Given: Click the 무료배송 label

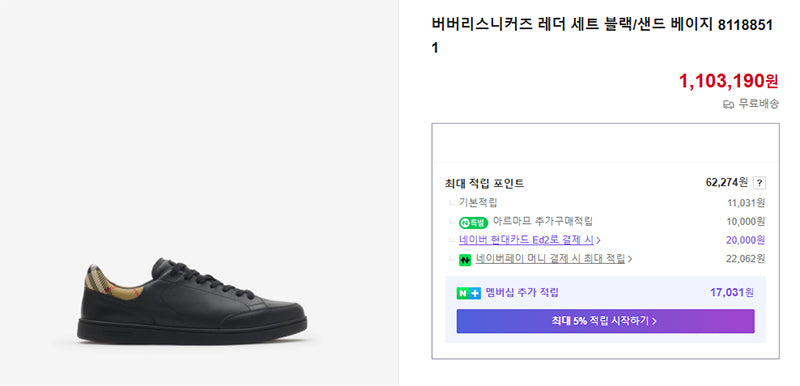Looking at the screenshot, I should (x=758, y=104).
